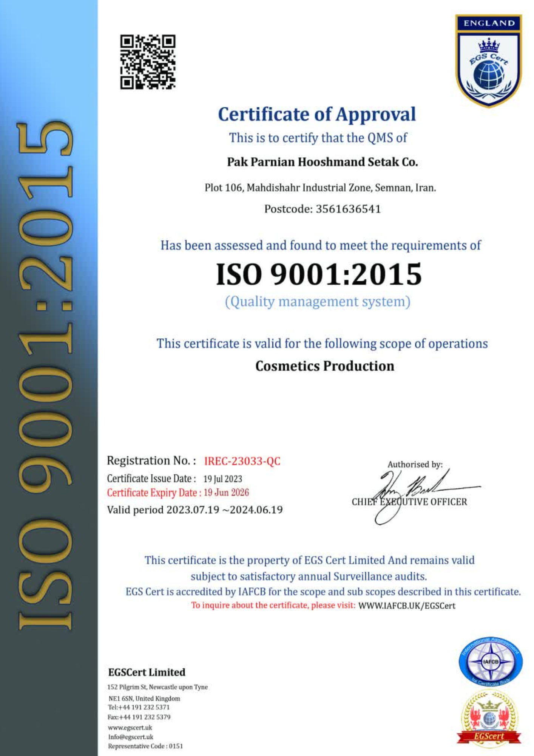Click the EGS Cert England shield logo
The width and height of the screenshot is (534, 756).
(x=489, y=61)
